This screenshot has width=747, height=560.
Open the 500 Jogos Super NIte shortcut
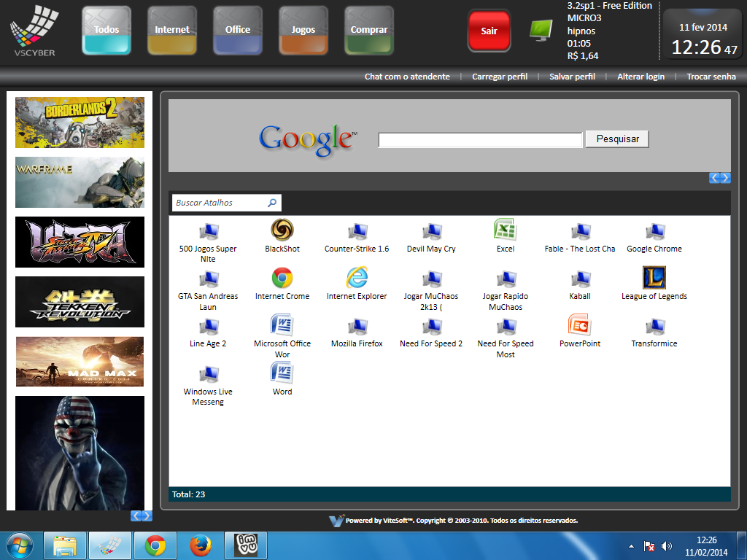click(208, 242)
